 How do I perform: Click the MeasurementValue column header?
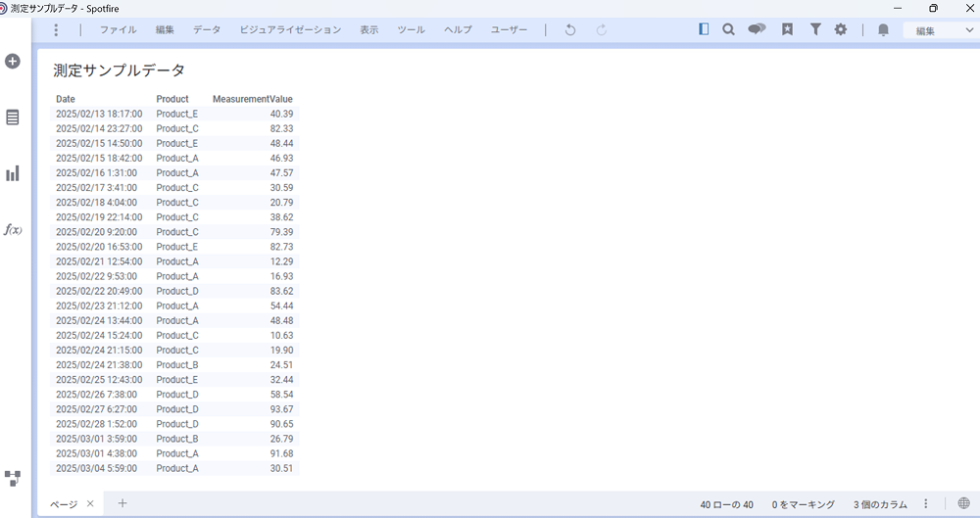253,99
